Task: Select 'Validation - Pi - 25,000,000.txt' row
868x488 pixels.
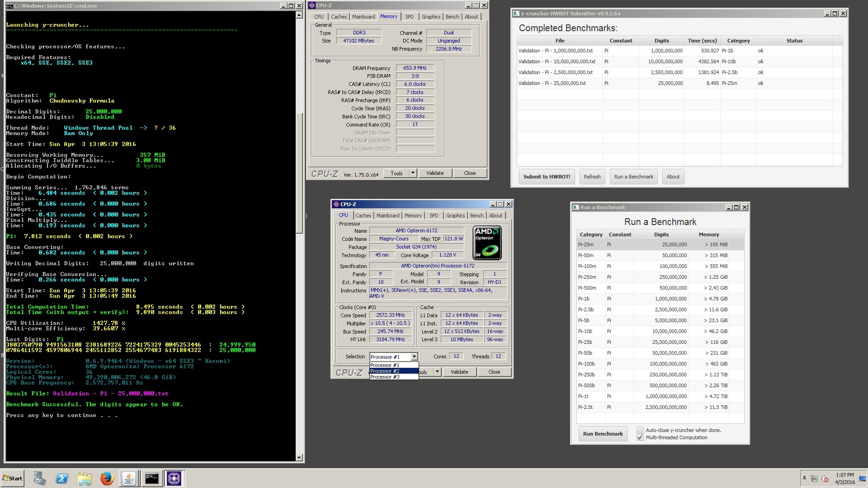Action: click(679, 83)
